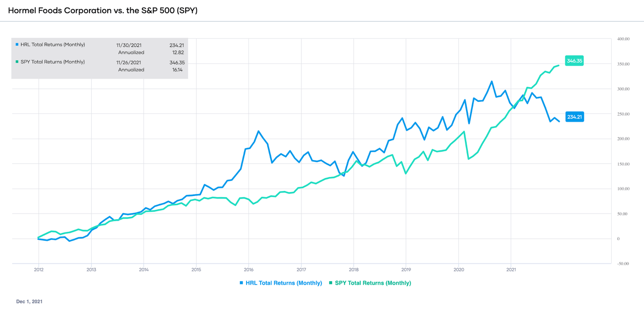Click the 2013 x-axis label
This screenshot has height=323, width=644.
91,269
